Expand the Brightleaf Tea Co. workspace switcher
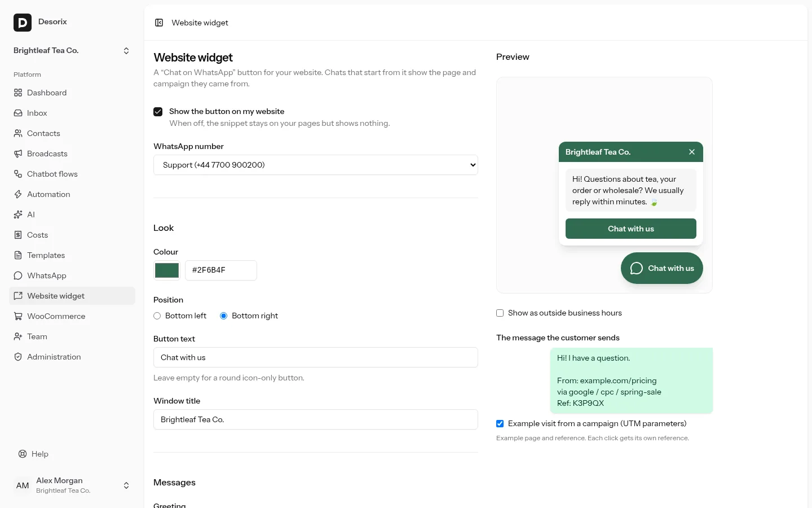The height and width of the screenshot is (508, 812). pos(72,51)
